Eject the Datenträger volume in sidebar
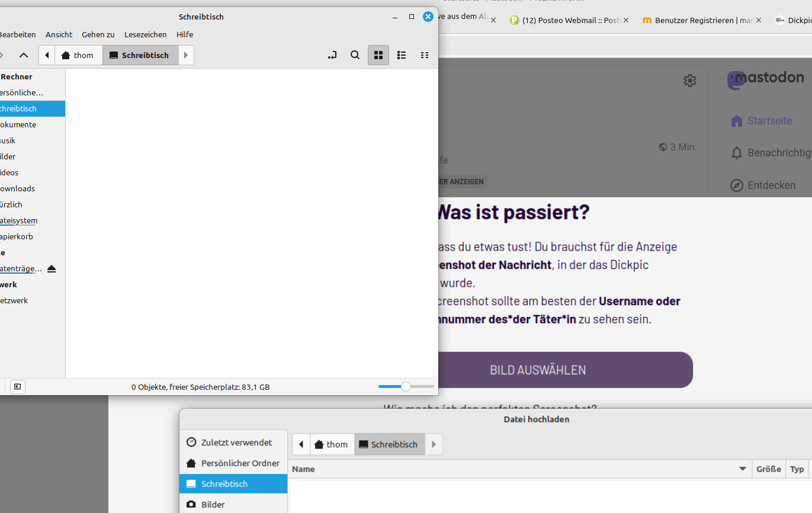Image resolution: width=812 pixels, height=513 pixels. (x=52, y=269)
